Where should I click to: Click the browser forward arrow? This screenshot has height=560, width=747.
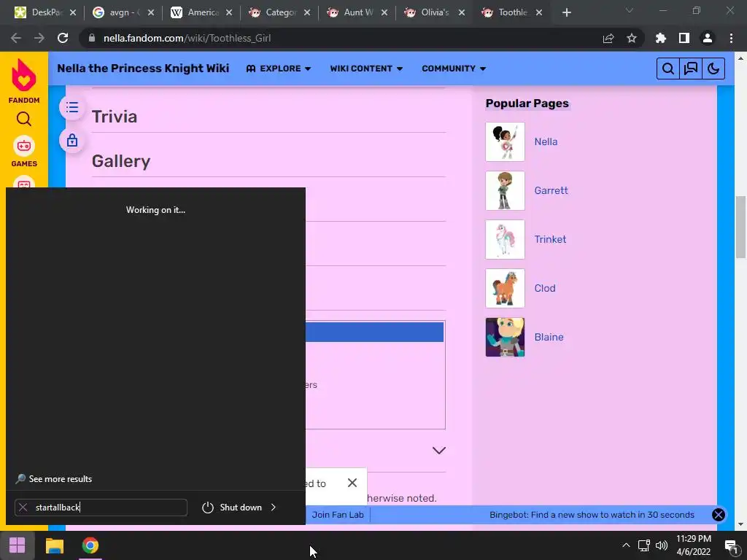39,38
